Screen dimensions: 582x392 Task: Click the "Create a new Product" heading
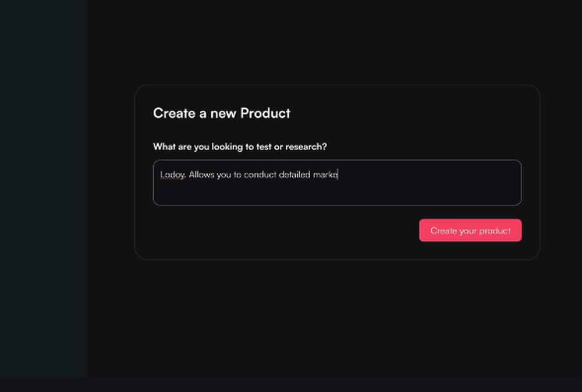[221, 113]
